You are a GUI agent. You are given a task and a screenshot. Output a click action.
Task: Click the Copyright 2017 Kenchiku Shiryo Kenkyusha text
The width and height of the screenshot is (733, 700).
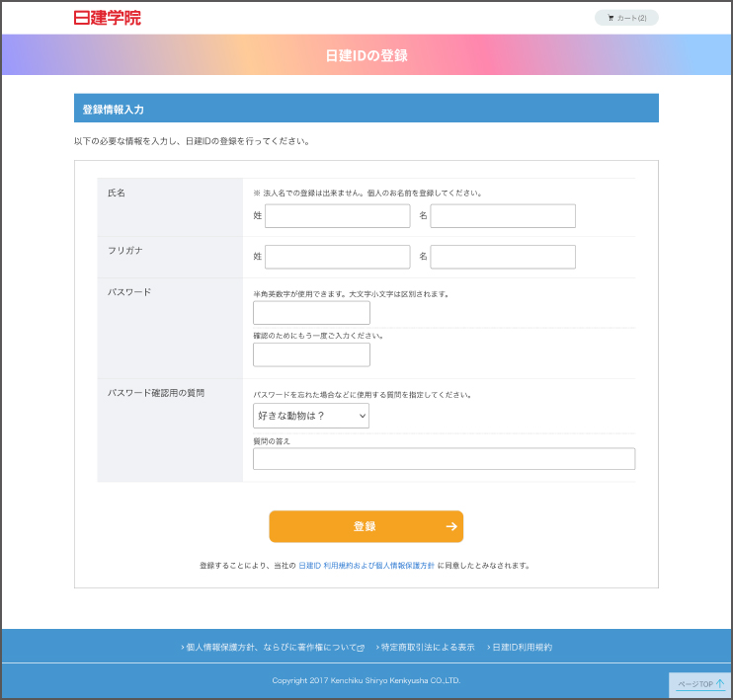[x=366, y=680]
